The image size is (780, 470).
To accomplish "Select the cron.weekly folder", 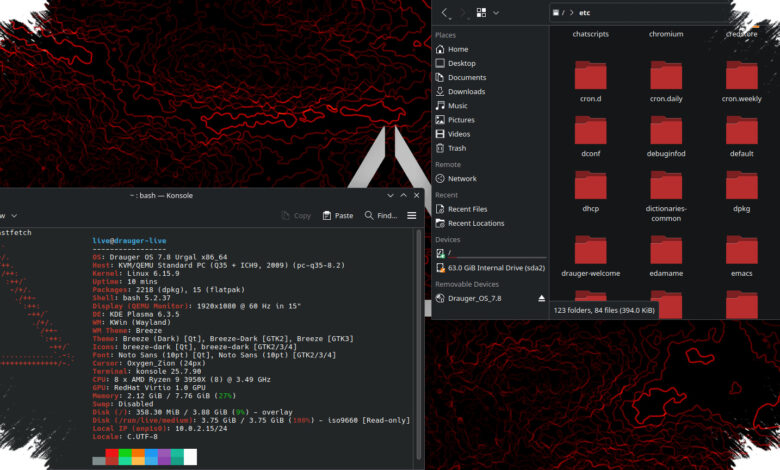I will click(x=742, y=82).
